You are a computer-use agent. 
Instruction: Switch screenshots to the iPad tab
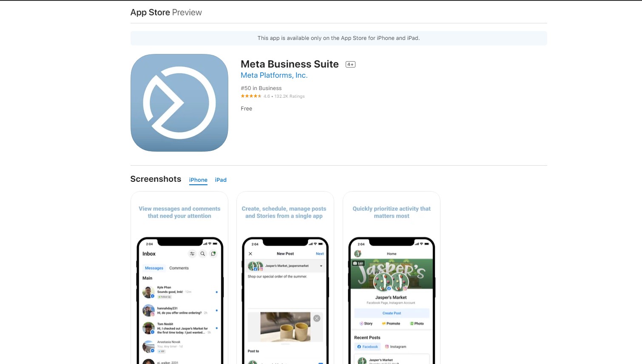point(221,180)
